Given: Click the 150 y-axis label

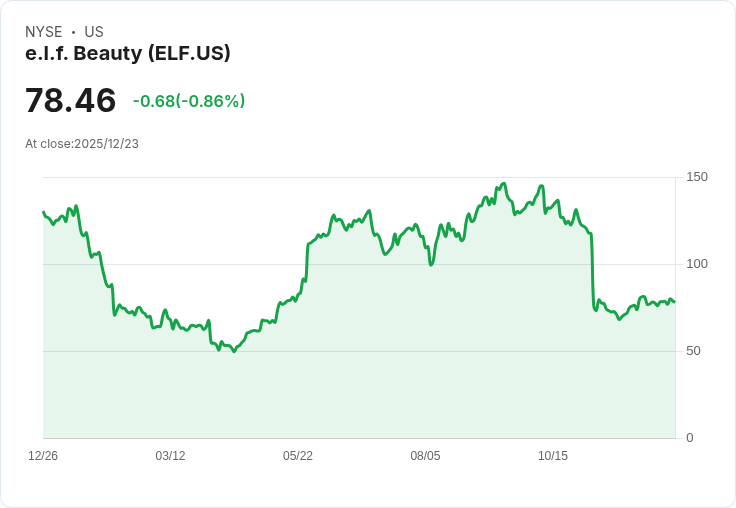Looking at the screenshot, I should [x=697, y=177].
